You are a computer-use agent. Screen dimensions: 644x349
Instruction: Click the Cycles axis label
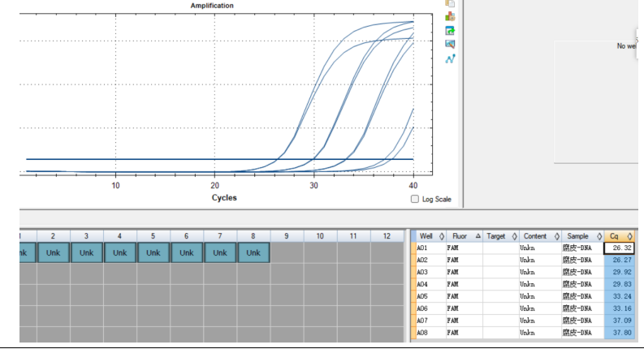tap(224, 197)
